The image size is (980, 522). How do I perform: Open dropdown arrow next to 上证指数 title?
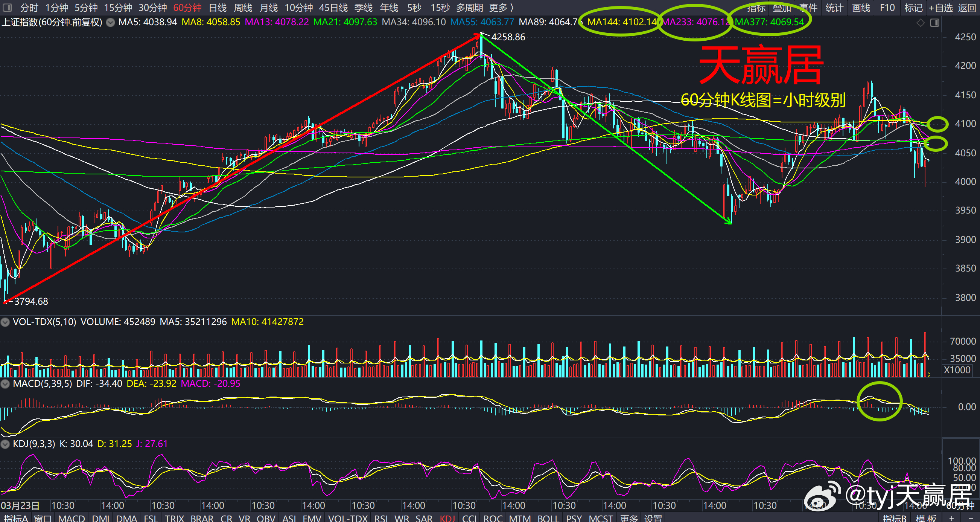click(x=110, y=23)
